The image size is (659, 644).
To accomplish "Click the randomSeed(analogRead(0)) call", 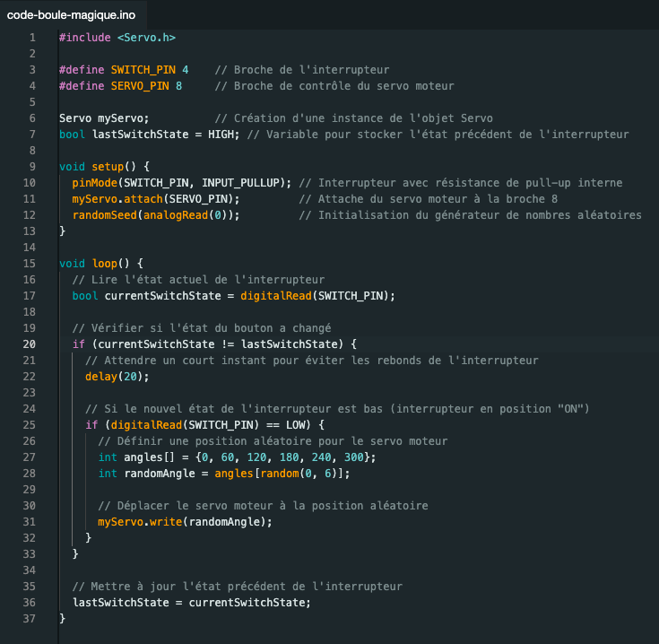I will (x=156, y=215).
